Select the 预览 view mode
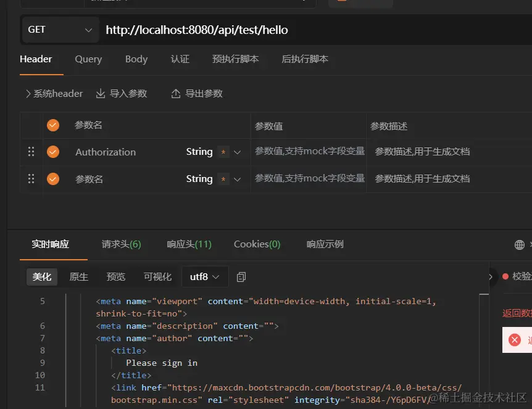This screenshot has height=409, width=532. pos(116,277)
